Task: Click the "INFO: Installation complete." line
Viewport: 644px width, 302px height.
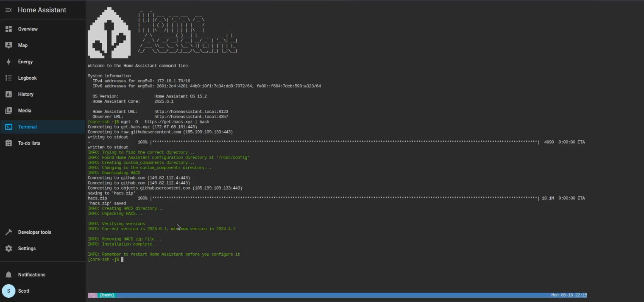Action: click(x=121, y=244)
